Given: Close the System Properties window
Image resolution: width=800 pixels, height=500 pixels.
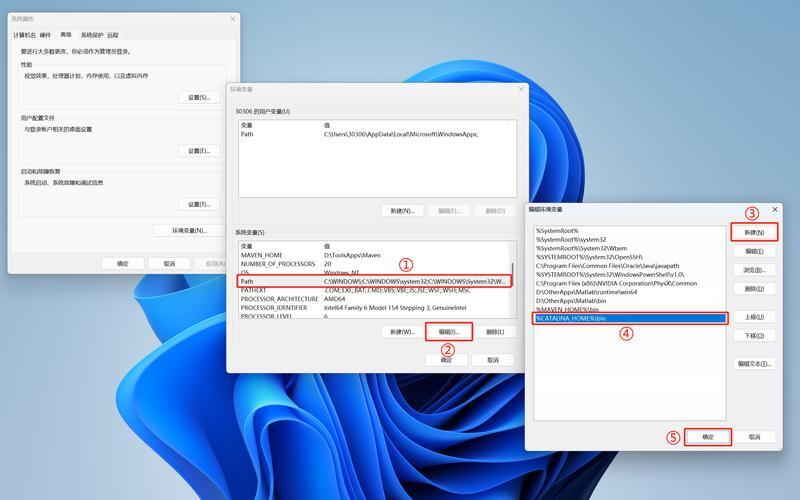Looking at the screenshot, I should click(x=233, y=19).
